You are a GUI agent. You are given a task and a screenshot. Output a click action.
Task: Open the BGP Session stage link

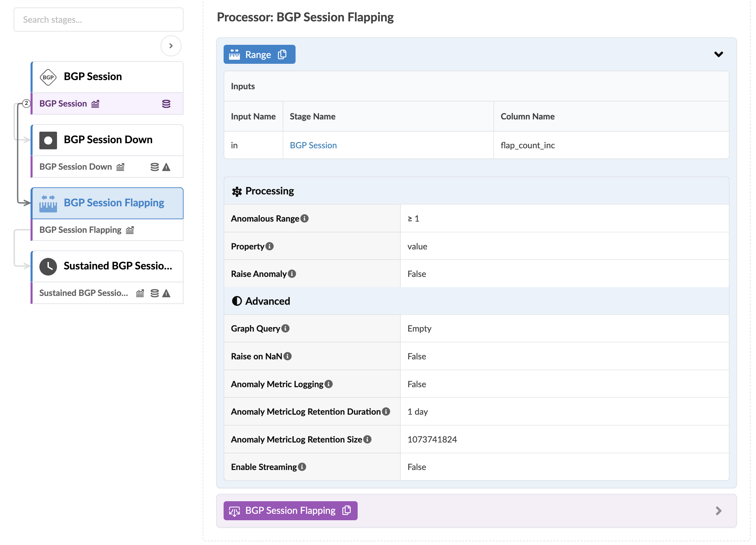pyautogui.click(x=313, y=145)
